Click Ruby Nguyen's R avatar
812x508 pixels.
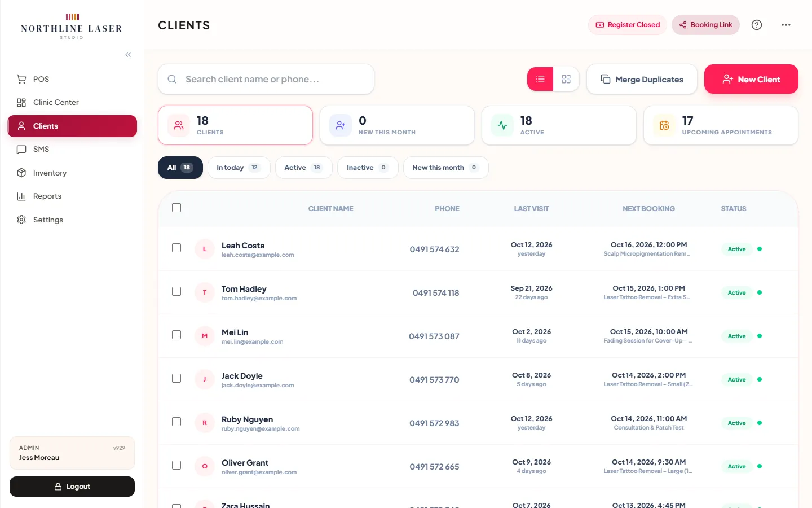[x=205, y=423]
